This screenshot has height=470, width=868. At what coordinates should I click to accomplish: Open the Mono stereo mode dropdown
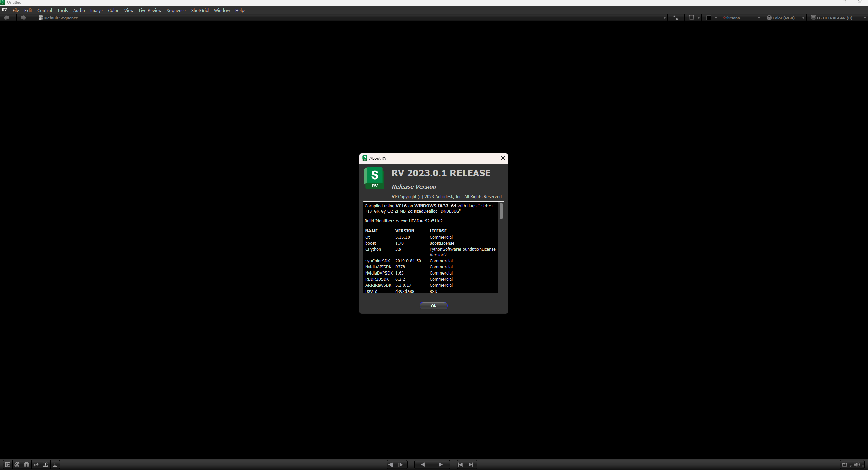[x=741, y=18]
